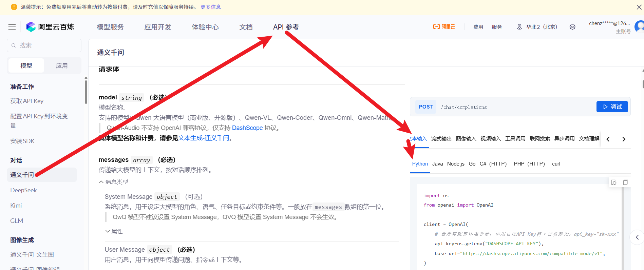Viewport: 644px width, 270px height.
Task: Switch code sample to Go
Action: click(x=472, y=164)
